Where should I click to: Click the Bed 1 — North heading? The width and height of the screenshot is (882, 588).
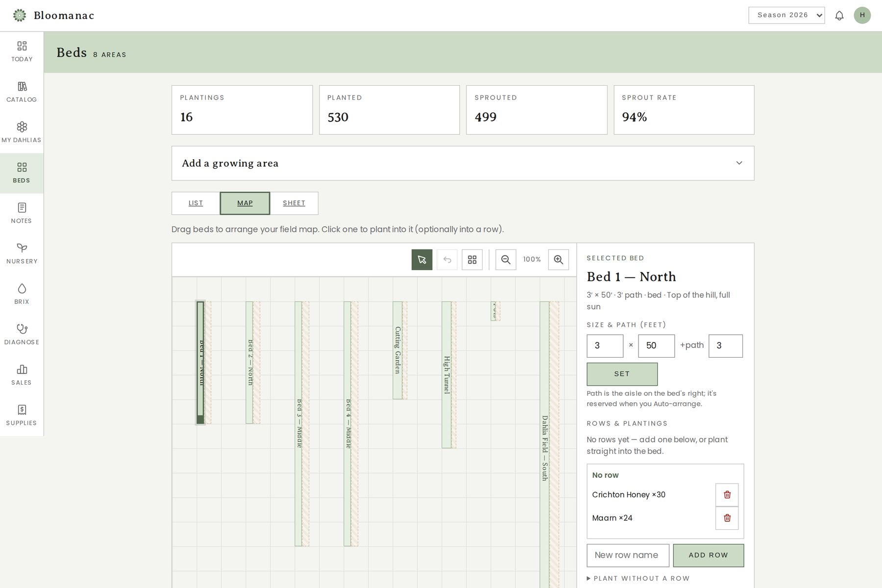click(x=631, y=277)
